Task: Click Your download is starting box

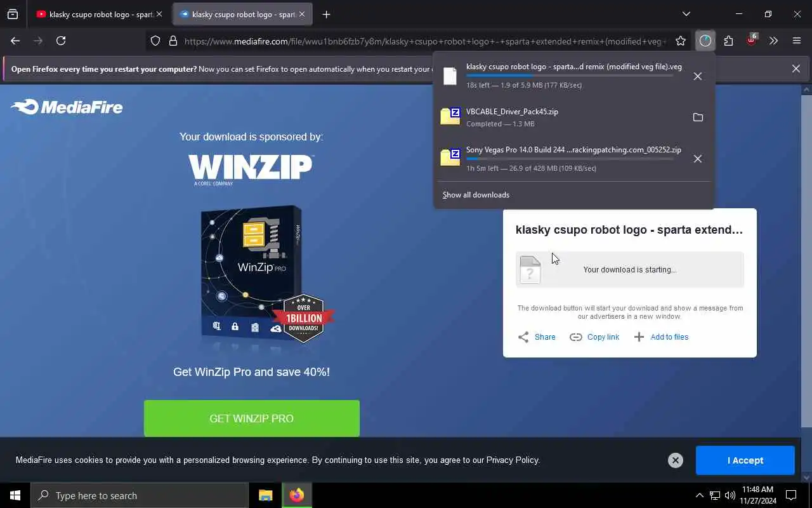Action: 630,270
